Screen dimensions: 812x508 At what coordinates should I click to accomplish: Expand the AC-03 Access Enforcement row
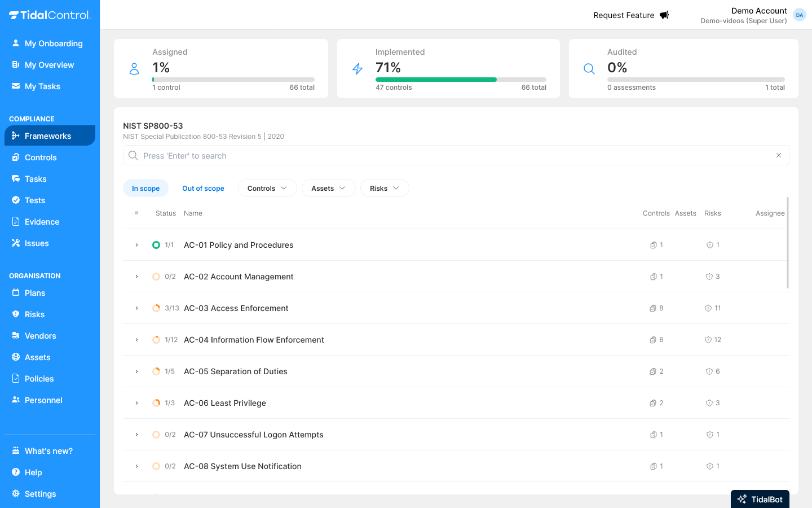[136, 308]
